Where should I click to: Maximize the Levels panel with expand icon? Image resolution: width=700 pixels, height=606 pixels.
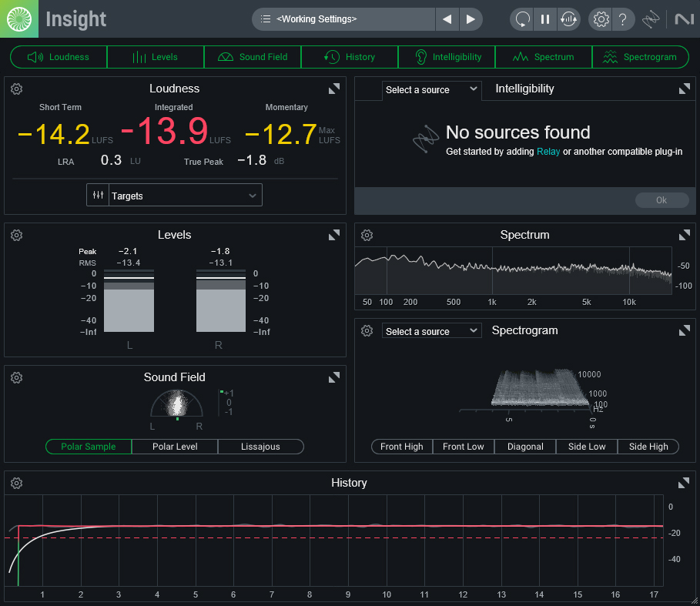(x=334, y=235)
